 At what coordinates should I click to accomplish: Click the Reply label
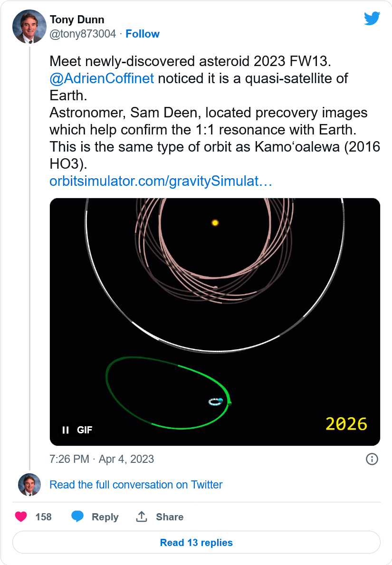click(x=105, y=517)
